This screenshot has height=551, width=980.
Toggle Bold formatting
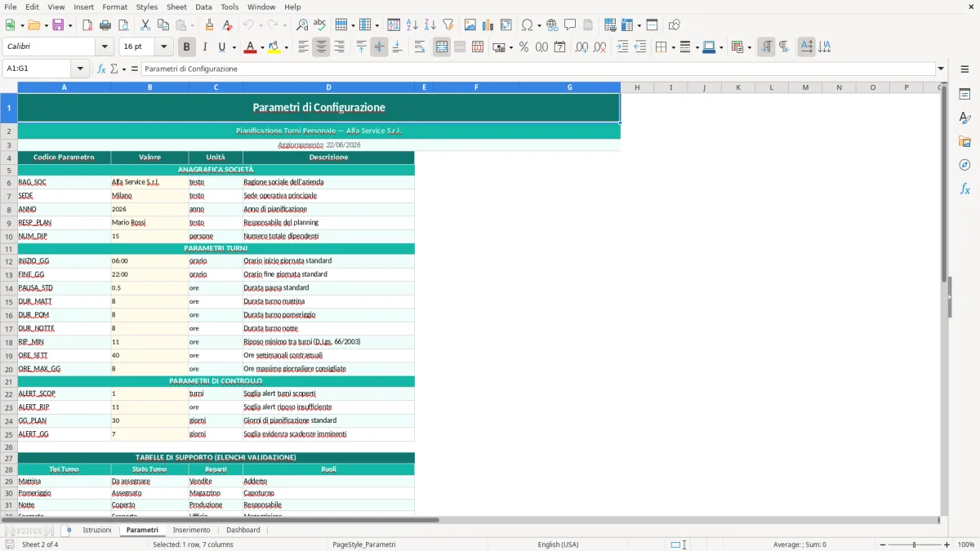click(187, 47)
